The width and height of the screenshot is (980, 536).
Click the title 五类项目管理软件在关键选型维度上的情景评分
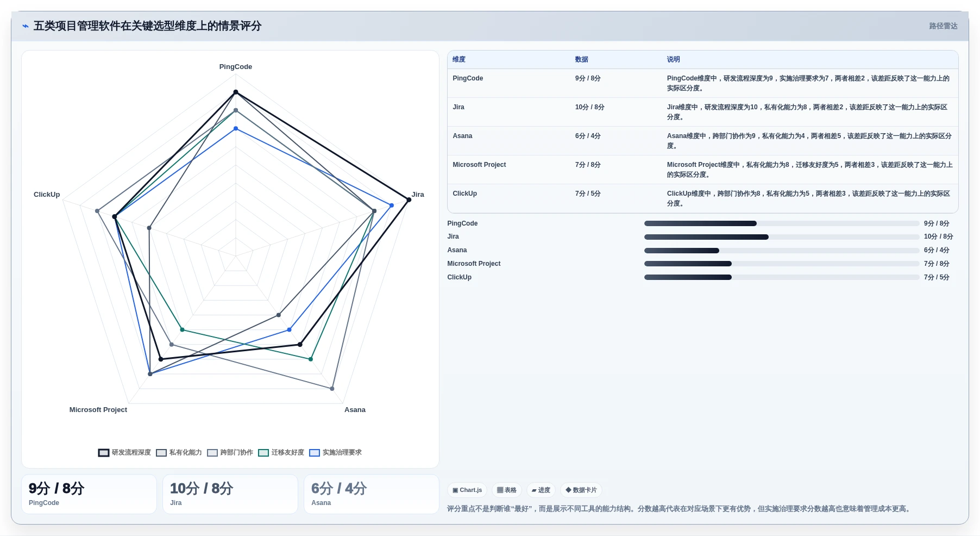[x=147, y=26]
